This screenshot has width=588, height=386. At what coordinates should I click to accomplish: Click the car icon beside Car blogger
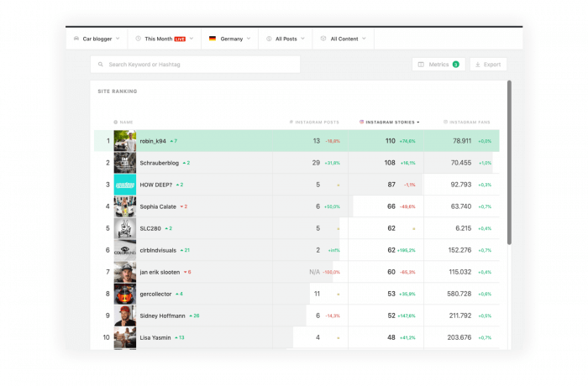(x=76, y=39)
